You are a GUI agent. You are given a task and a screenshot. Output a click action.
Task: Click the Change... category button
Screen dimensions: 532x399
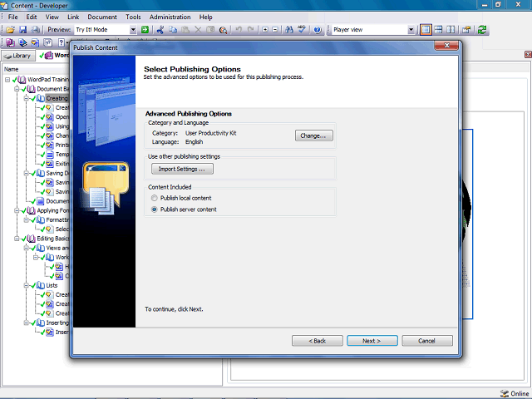coord(314,135)
